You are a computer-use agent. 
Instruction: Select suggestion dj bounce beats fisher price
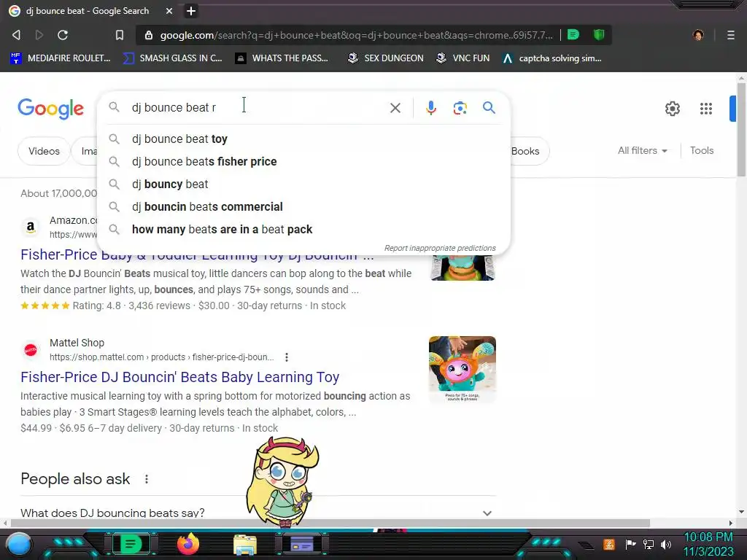(x=303, y=161)
